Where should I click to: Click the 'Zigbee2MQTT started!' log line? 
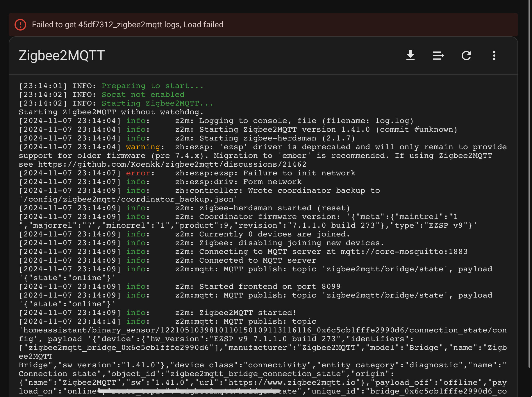point(158,313)
